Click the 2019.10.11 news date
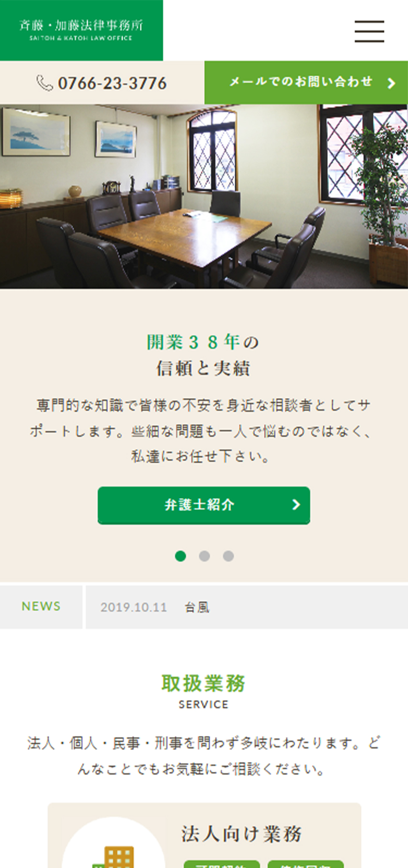The width and height of the screenshot is (408, 868). pos(134,608)
